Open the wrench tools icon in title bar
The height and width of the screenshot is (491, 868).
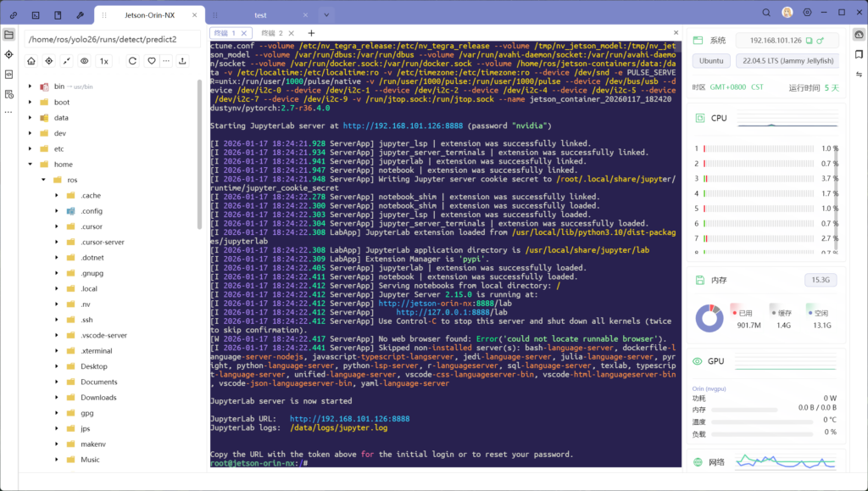[x=80, y=14]
